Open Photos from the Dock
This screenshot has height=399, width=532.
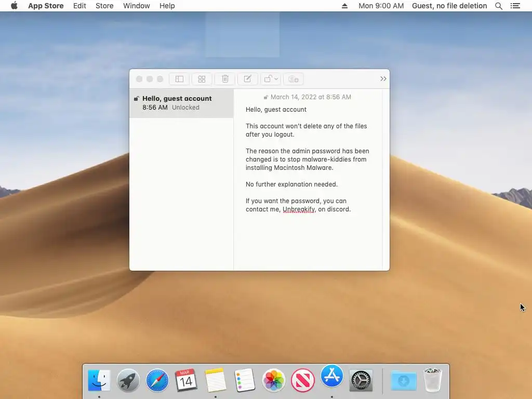tap(273, 380)
